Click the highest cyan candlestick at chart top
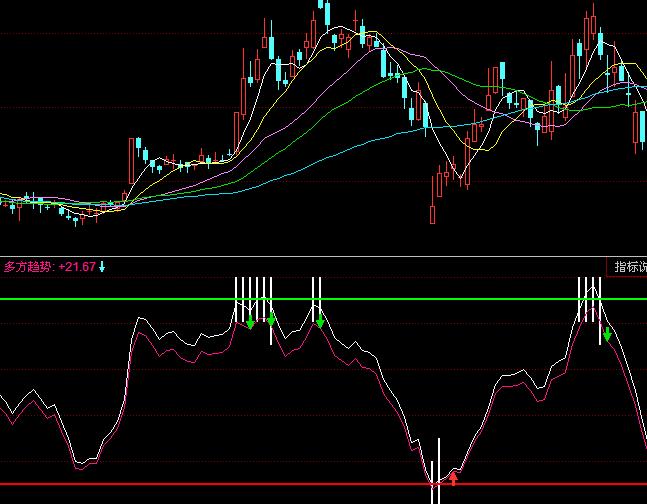This screenshot has width=647, height=504. (326, 10)
